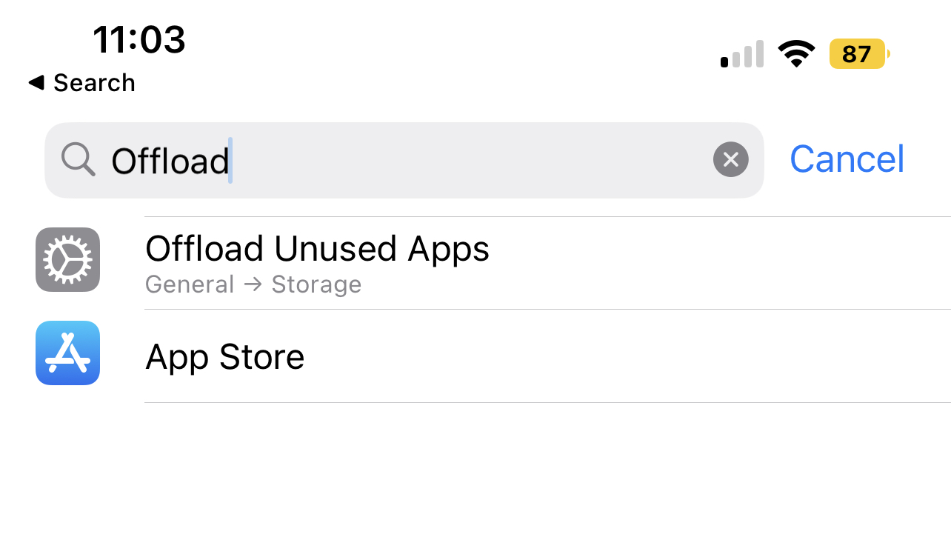Viewport: 951px width, 560px height.
Task: Click inside the search field containing Offload
Action: click(404, 160)
